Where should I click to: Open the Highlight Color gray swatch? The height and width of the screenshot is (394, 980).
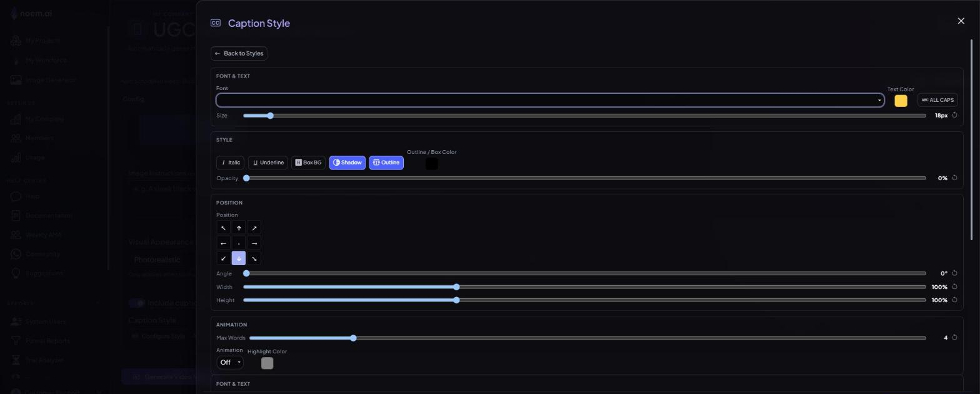(x=267, y=363)
